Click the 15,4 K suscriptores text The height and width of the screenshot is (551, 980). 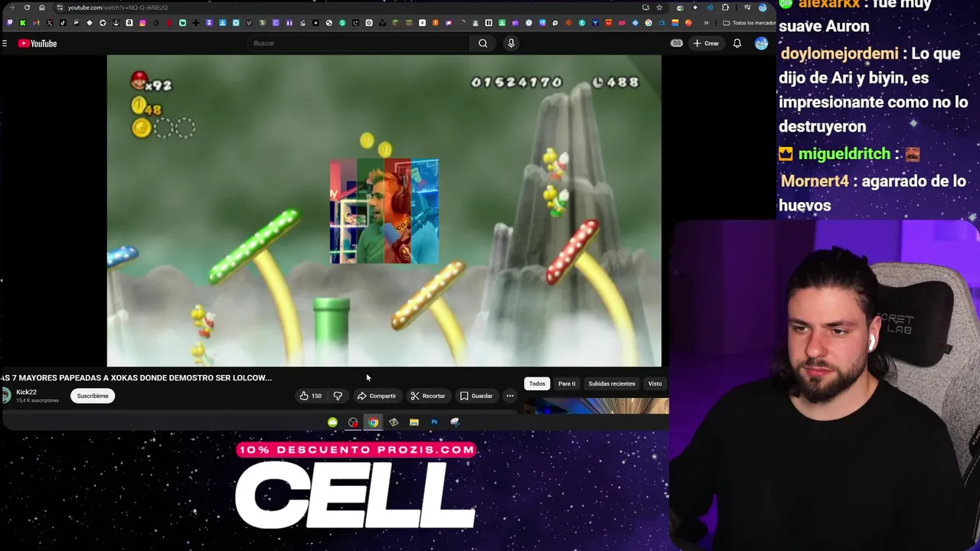38,400
